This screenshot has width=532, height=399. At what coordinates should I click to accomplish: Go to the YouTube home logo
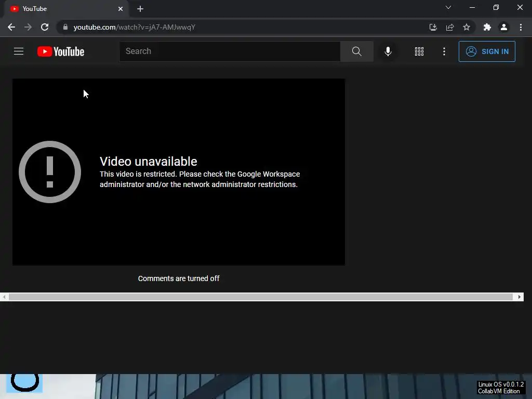(x=61, y=51)
